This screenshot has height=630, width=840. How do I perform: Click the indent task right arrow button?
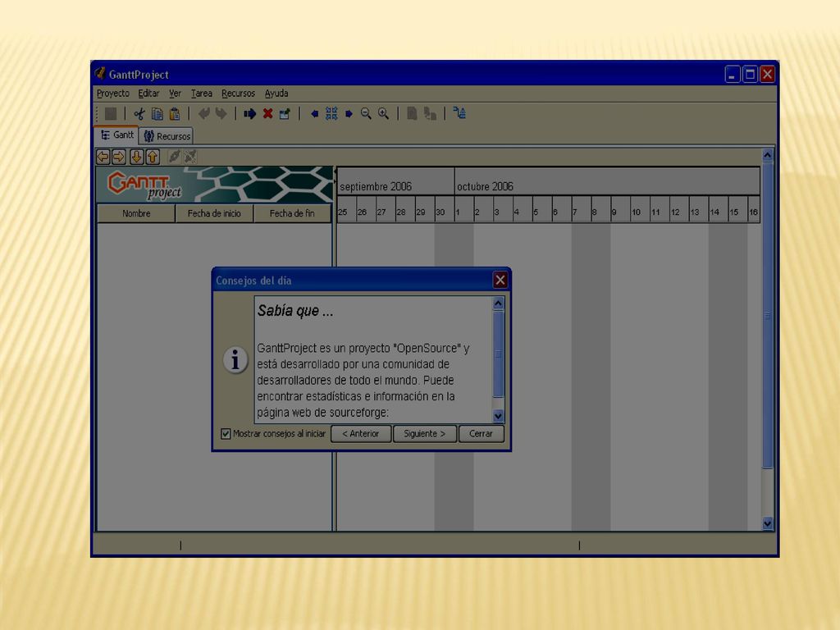119,157
